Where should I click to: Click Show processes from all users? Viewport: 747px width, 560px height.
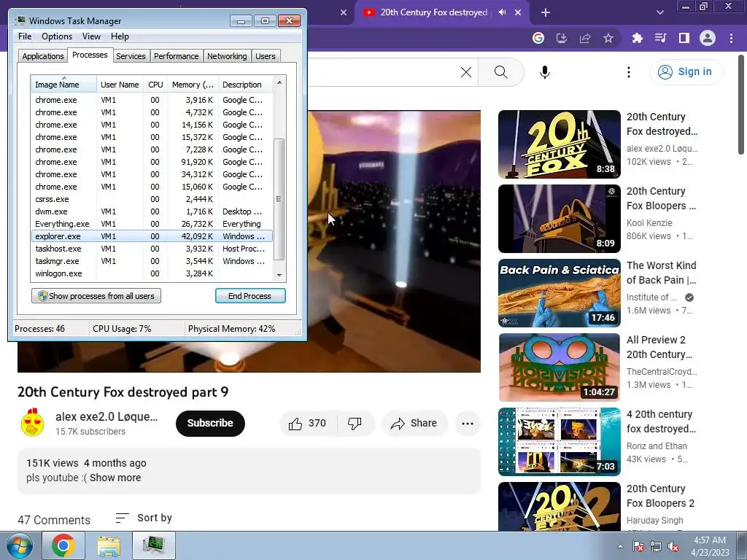tap(96, 296)
